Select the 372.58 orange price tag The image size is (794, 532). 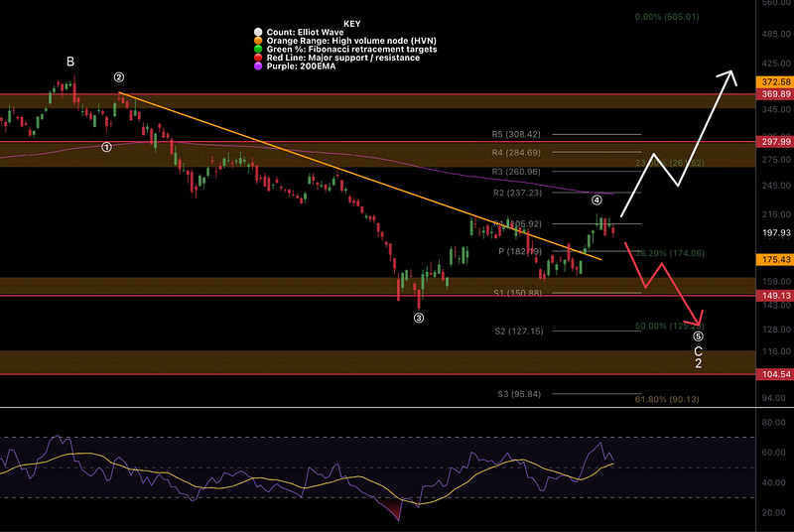click(x=775, y=82)
